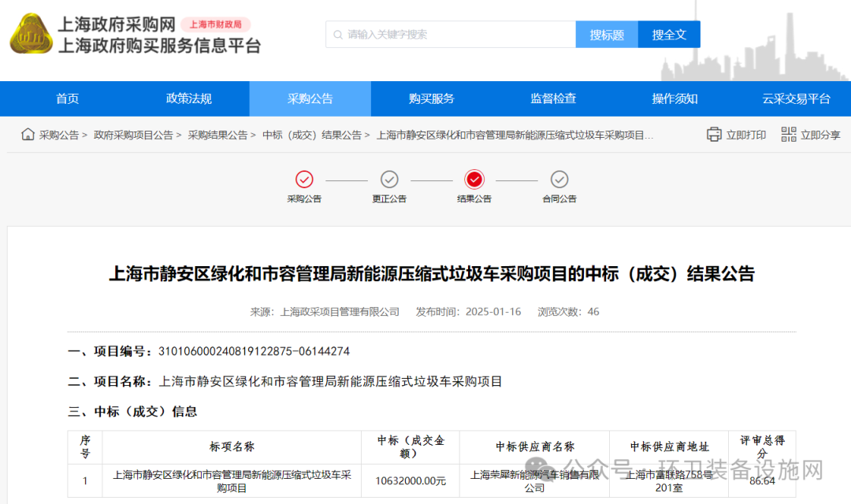Click the row number 1 cell

[84, 480]
